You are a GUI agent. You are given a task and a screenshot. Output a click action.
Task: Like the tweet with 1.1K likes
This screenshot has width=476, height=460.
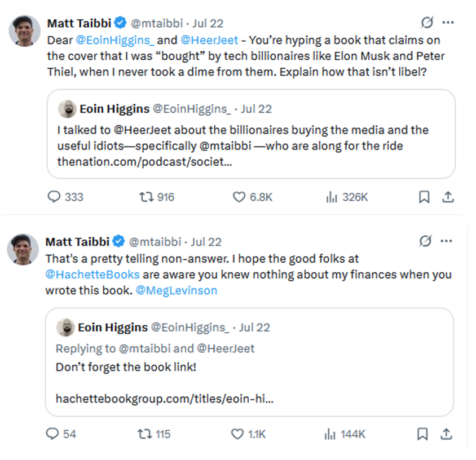click(x=237, y=434)
